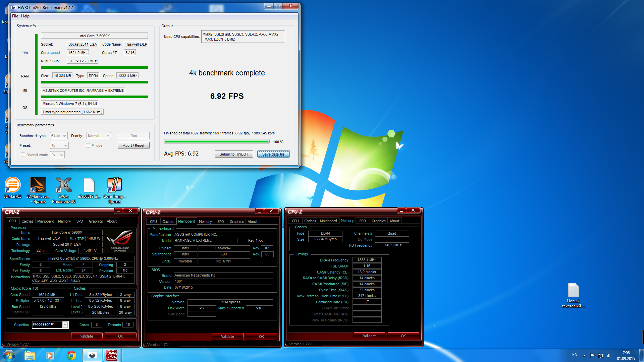Close the left CPU-Z CPU window

(x=130, y=211)
